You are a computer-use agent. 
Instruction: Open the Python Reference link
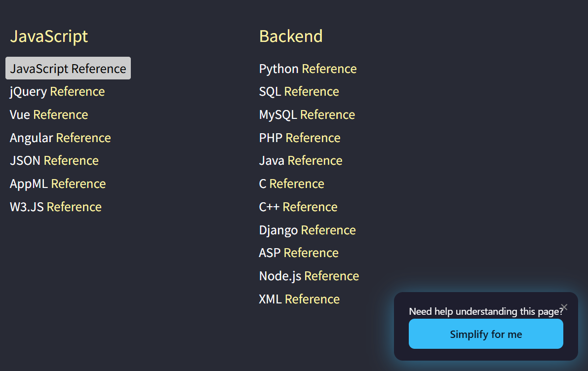[x=308, y=69]
